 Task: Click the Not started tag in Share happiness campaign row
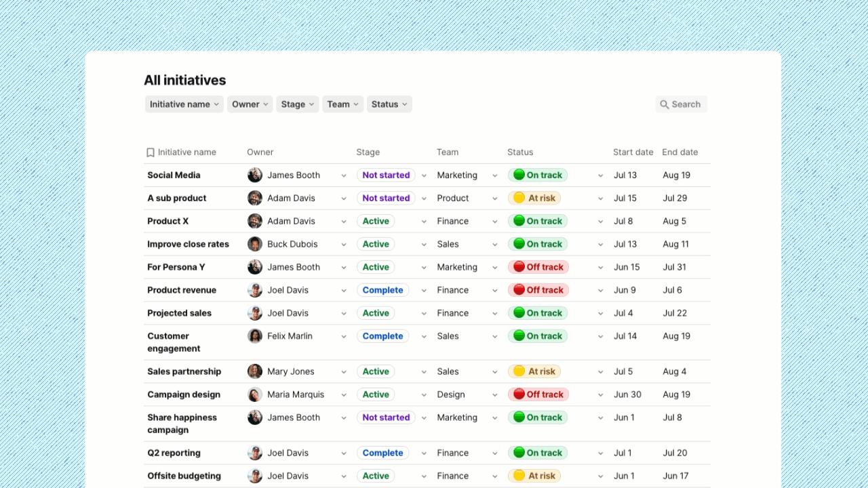(386, 418)
